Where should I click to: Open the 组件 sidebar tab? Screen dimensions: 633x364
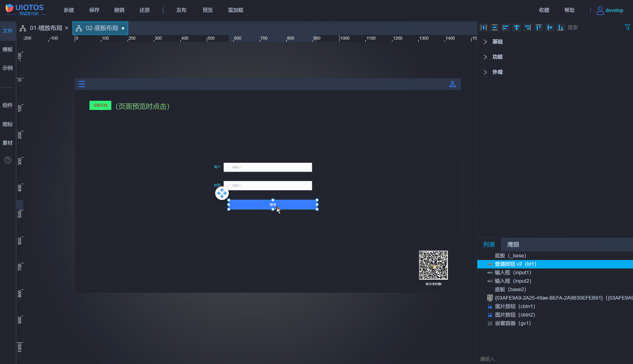pyautogui.click(x=8, y=105)
